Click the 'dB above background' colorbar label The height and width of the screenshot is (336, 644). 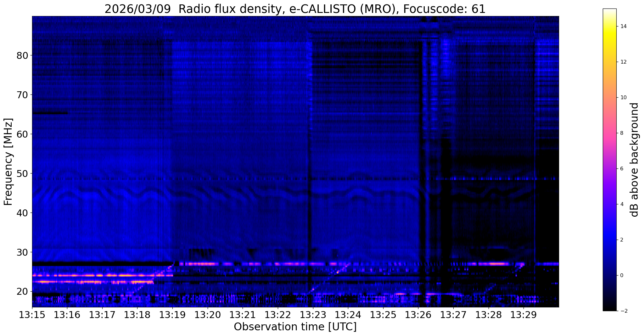635,160
